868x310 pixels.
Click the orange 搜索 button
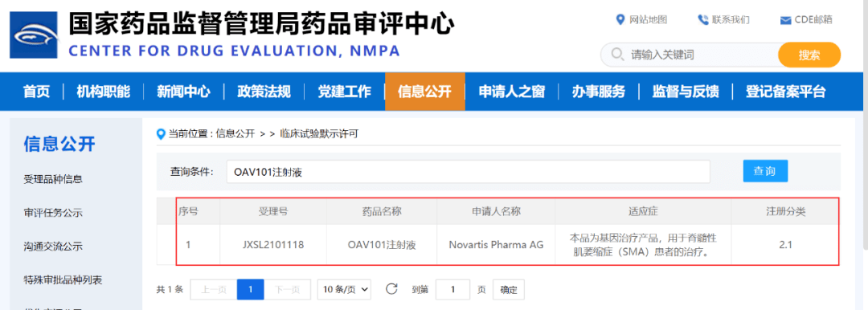[809, 55]
